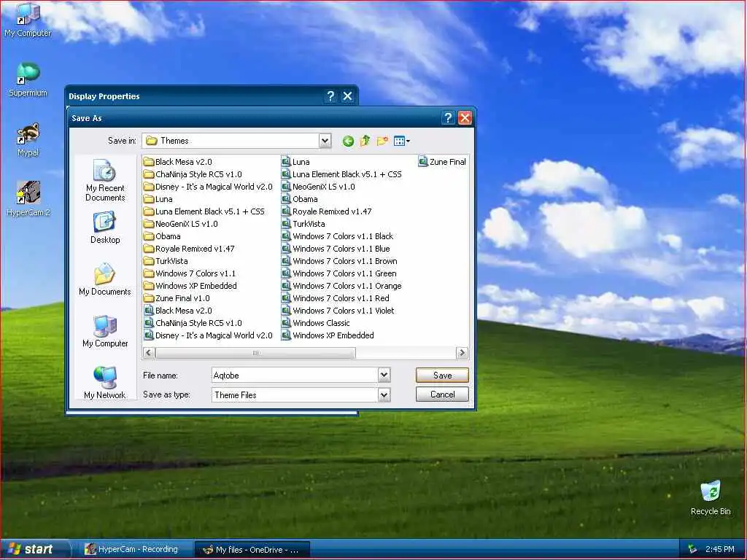Click the system tray notification icon
747x560 pixels.
[692, 549]
